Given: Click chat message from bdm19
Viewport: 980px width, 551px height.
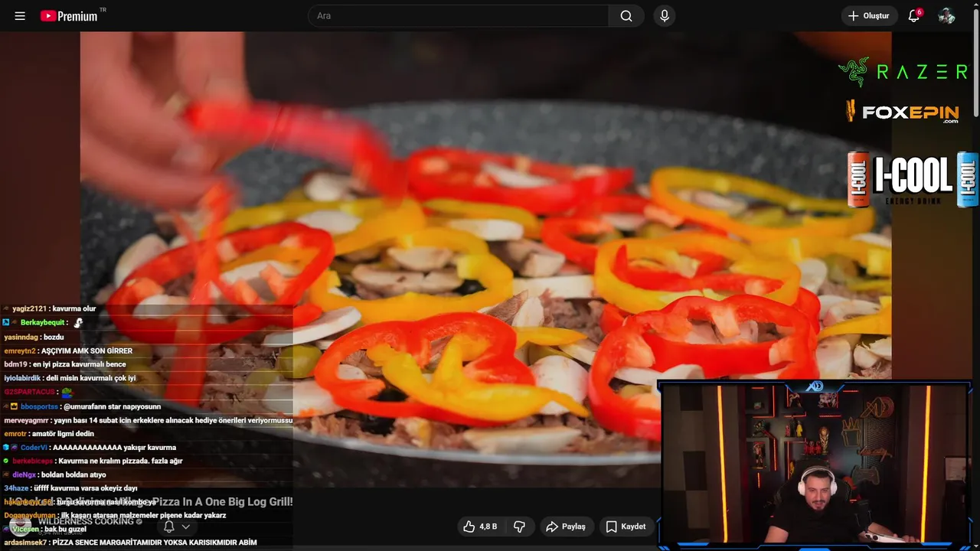Looking at the screenshot, I should [65, 364].
